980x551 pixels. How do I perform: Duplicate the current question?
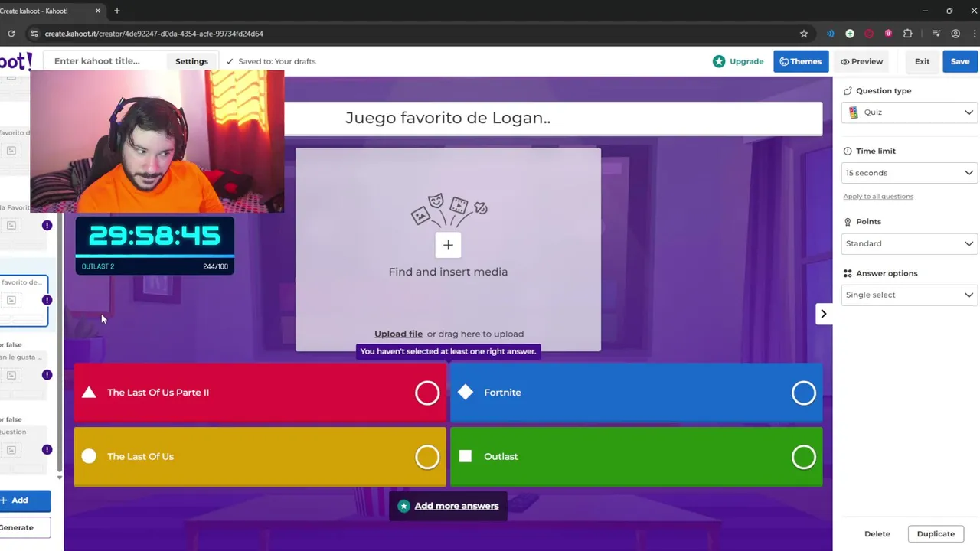pyautogui.click(x=936, y=534)
